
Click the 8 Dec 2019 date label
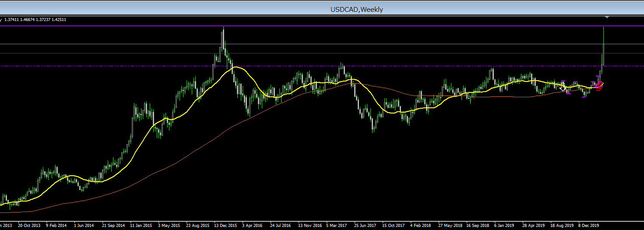coord(590,226)
